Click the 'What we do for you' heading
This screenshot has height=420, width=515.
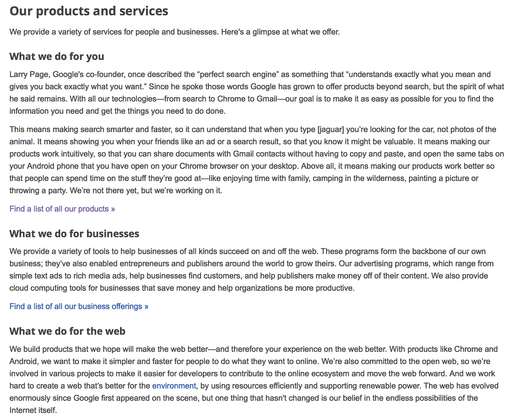coord(57,56)
